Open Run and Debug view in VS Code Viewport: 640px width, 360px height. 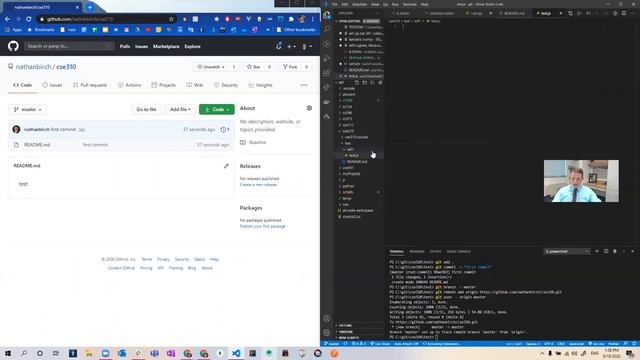(x=327, y=58)
